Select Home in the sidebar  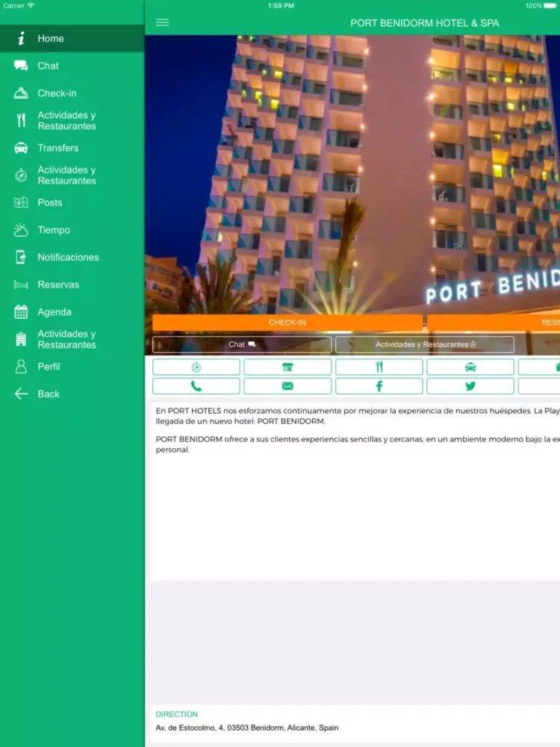pyautogui.click(x=72, y=39)
